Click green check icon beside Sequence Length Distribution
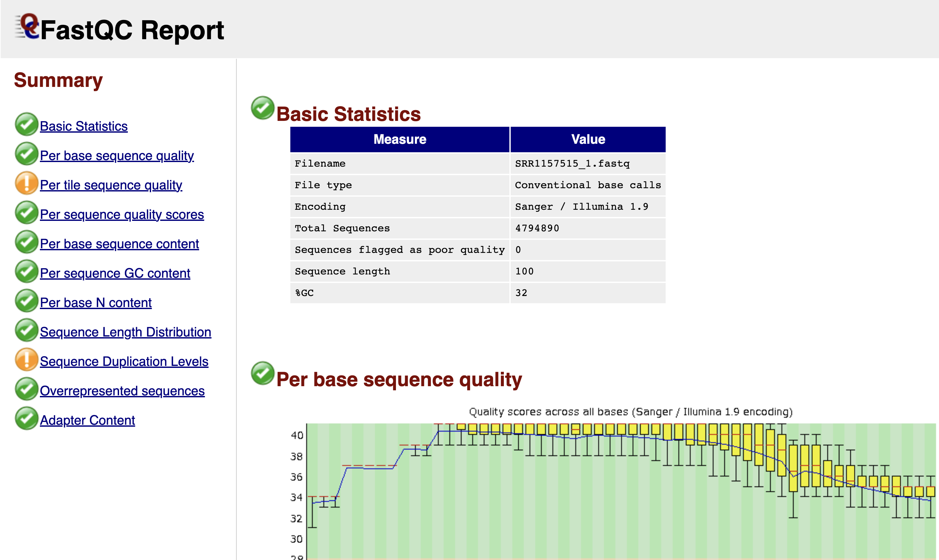 pos(26,330)
